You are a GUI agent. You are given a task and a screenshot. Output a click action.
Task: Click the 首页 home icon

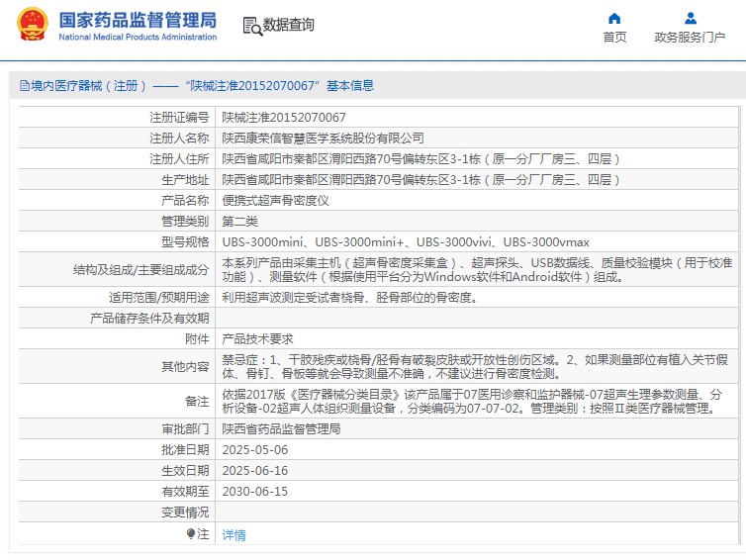[614, 19]
